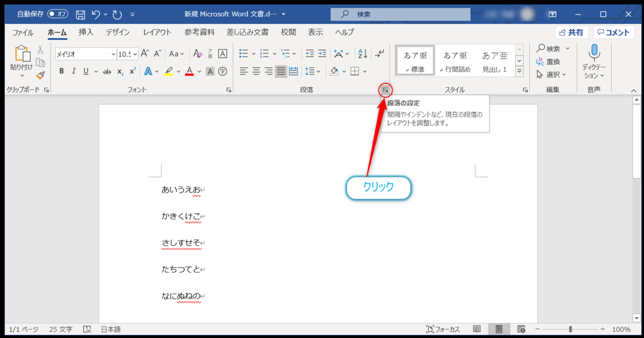Switch to the レイアウト tab

157,32
